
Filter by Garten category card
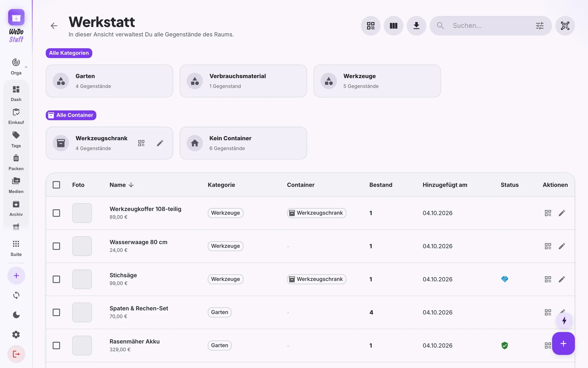click(x=109, y=81)
